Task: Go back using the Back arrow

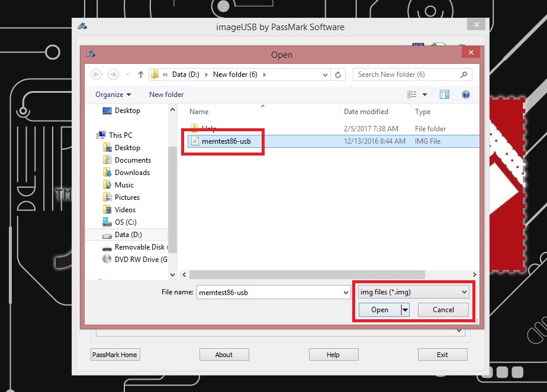Action: tap(96, 74)
